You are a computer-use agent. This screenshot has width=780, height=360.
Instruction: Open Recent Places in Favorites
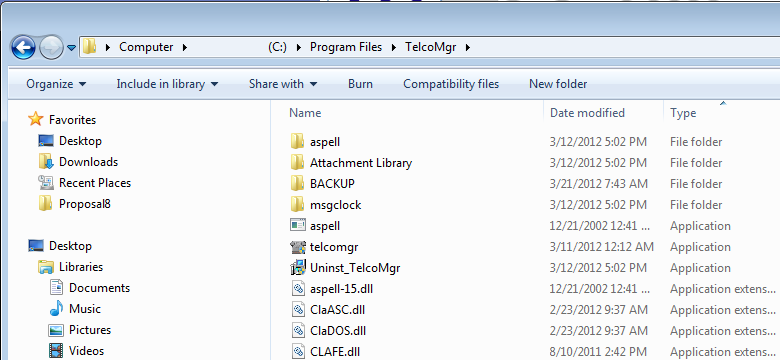95,182
